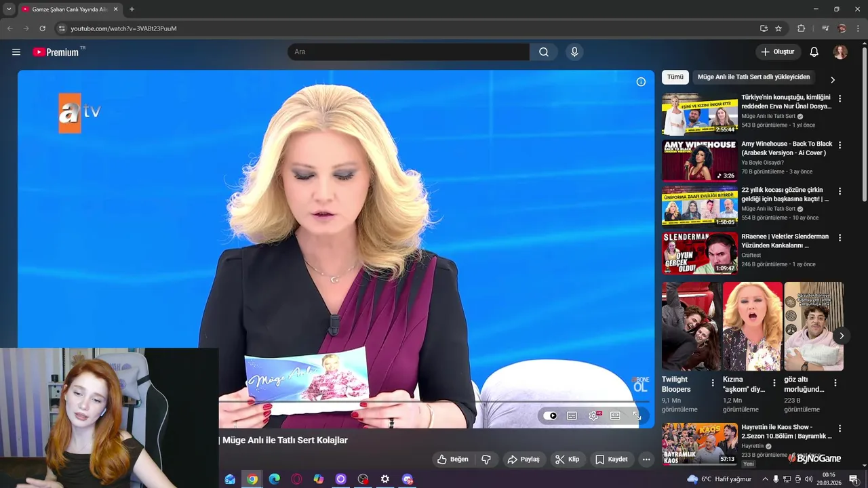This screenshot has width=868, height=488.
Task: Open options for Amy Winehouse video
Action: coord(840,145)
